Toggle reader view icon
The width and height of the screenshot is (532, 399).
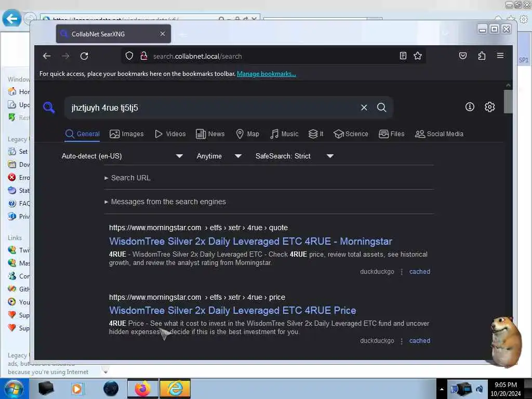pos(403,56)
